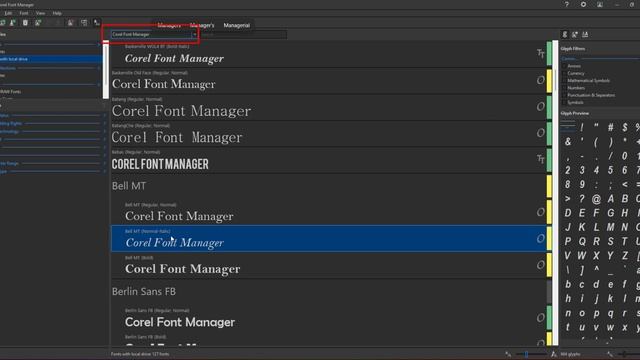
Task: Click the OpenType icon on the Batang row
Action: tap(540, 107)
